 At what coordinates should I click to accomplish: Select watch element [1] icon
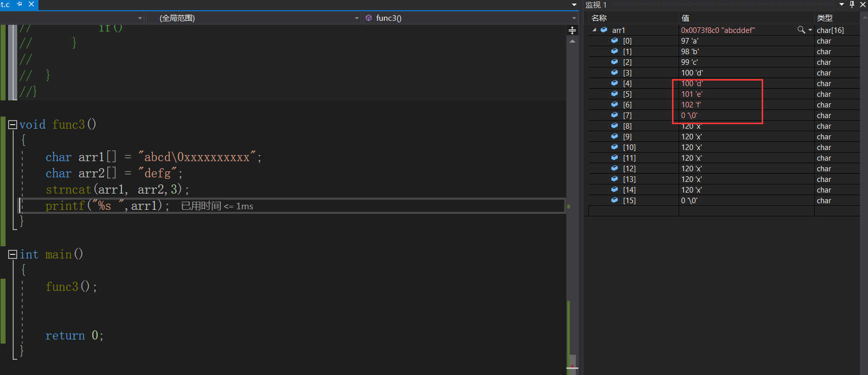tap(614, 51)
